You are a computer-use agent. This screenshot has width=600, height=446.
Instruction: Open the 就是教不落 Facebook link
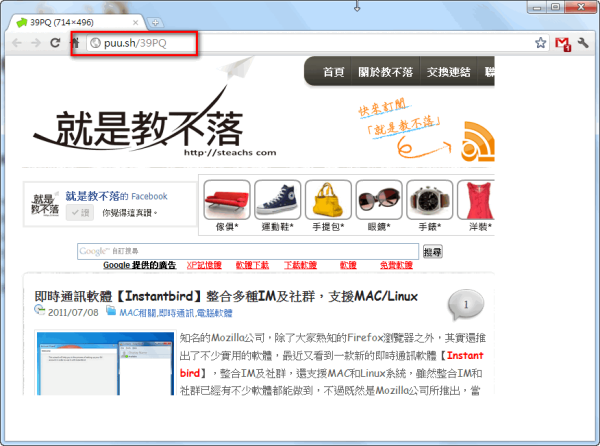coord(116,196)
